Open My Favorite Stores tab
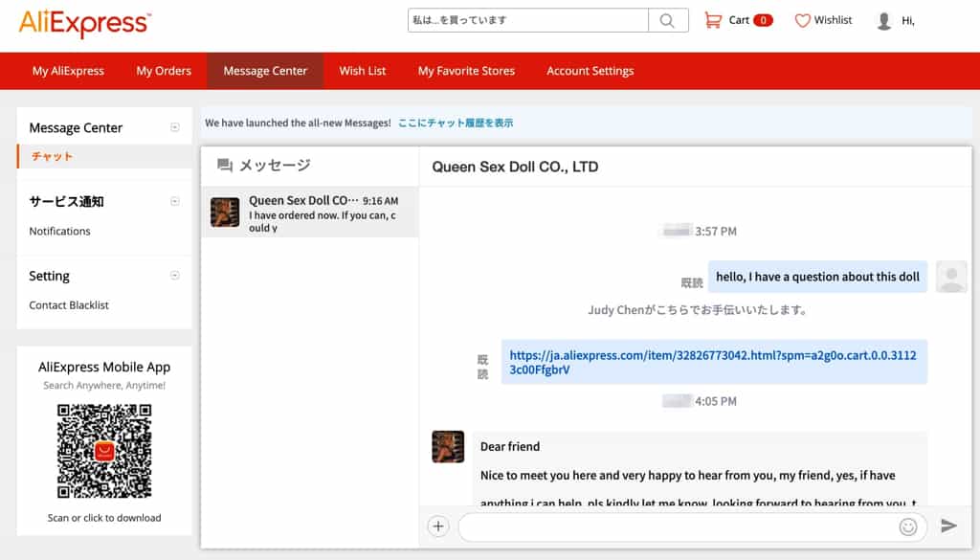 466,71
